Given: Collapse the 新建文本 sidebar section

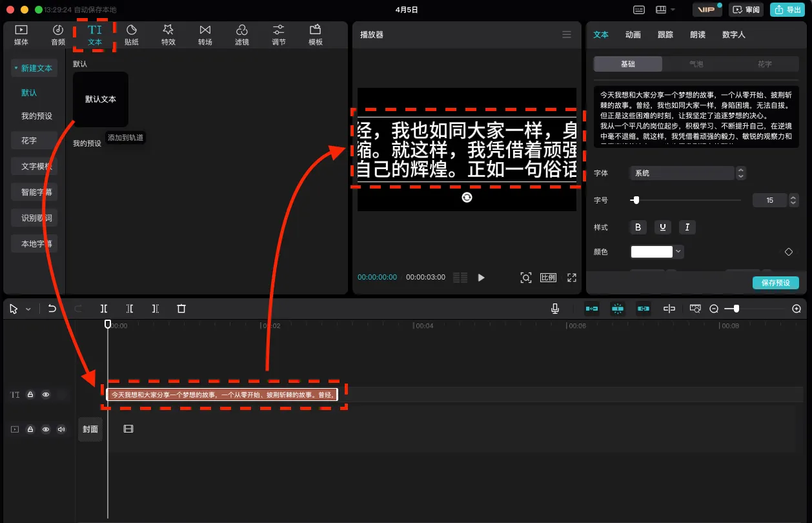Looking at the screenshot, I should coord(36,68).
